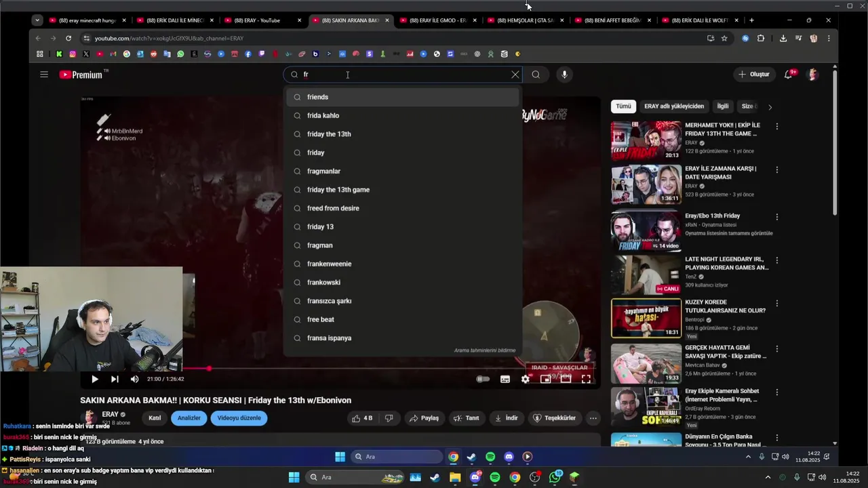
Task: Start voice search with microphone
Action: 564,75
